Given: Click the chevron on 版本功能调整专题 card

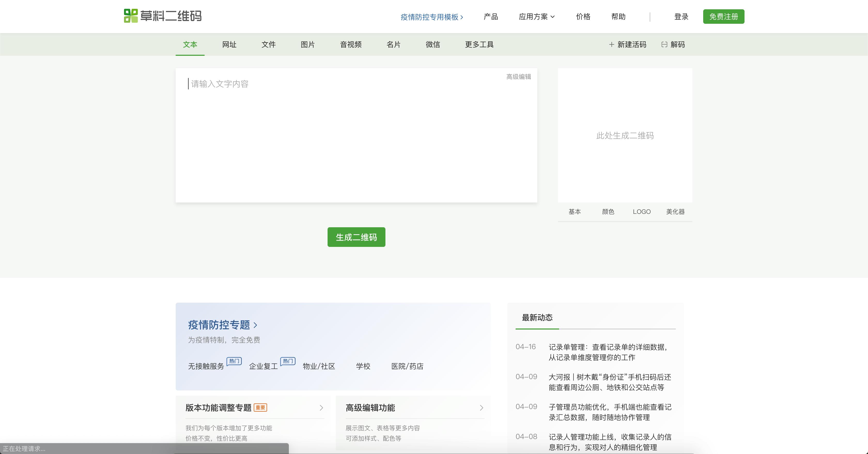Looking at the screenshot, I should click(321, 408).
